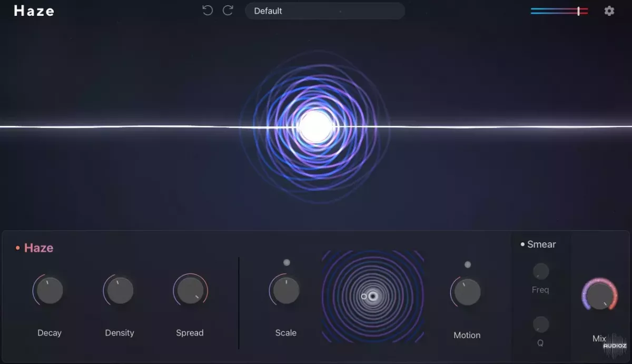This screenshot has width=632, height=364.
Task: Click the Density label
Action: coord(120,333)
